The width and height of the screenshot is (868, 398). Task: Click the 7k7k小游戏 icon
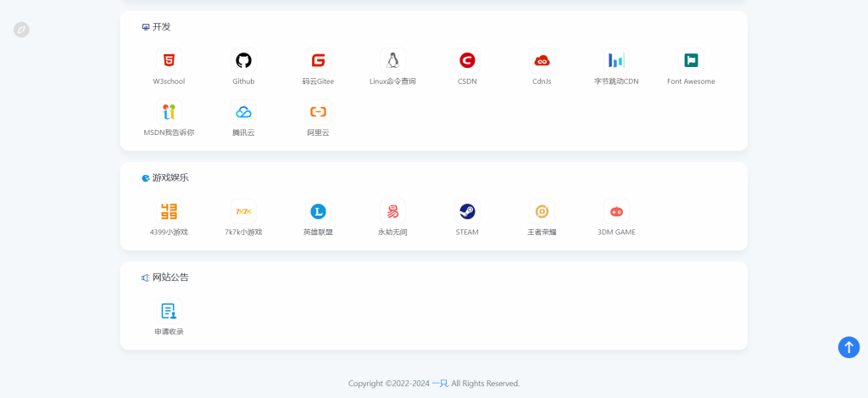click(243, 211)
